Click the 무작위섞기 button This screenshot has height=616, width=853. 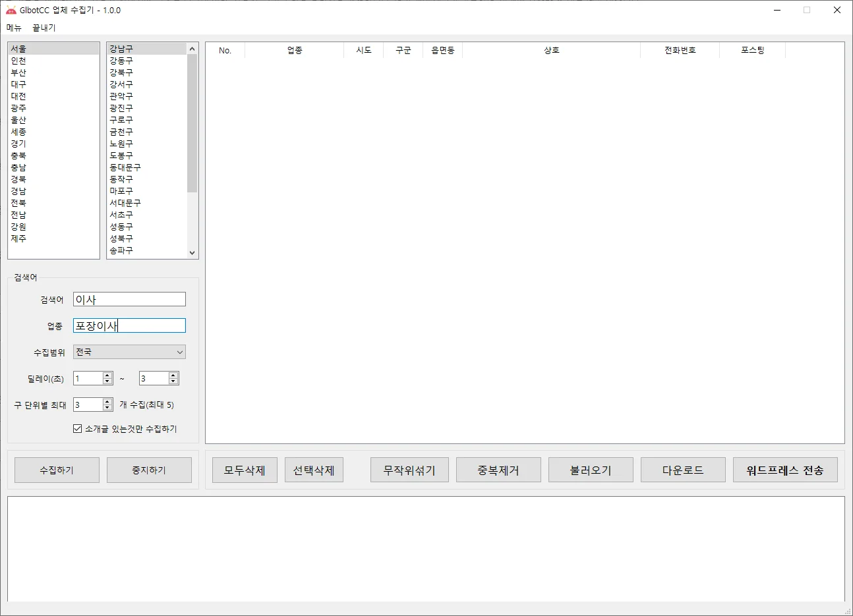click(409, 470)
